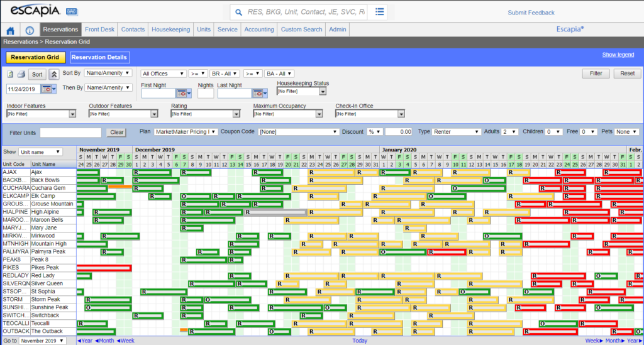Click the Sort button

37,74
